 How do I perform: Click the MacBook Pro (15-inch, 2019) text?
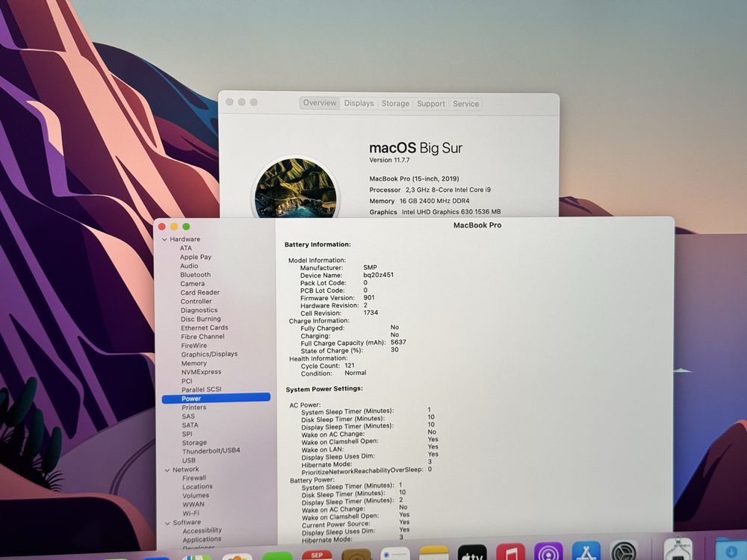(x=415, y=179)
